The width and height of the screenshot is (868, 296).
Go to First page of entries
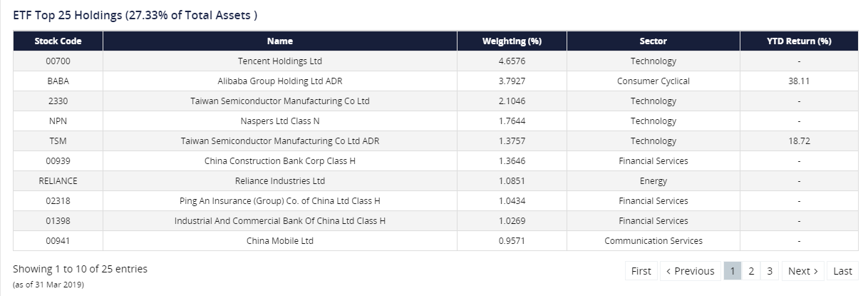pos(641,271)
